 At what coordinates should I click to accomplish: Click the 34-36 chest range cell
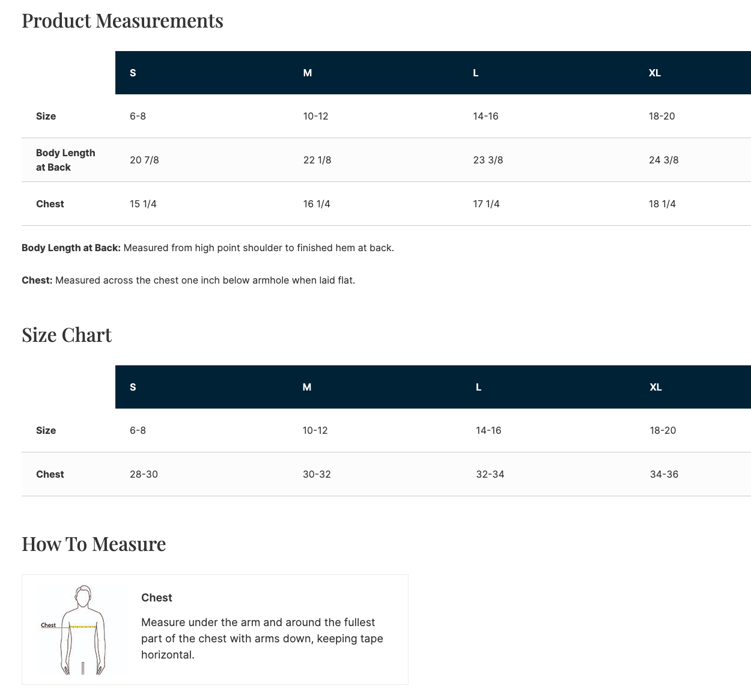click(664, 474)
